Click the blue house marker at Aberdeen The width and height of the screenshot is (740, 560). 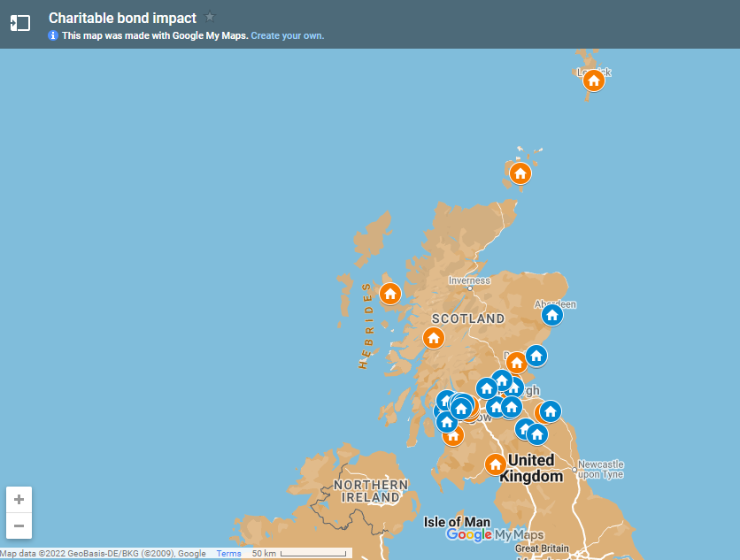[551, 315]
